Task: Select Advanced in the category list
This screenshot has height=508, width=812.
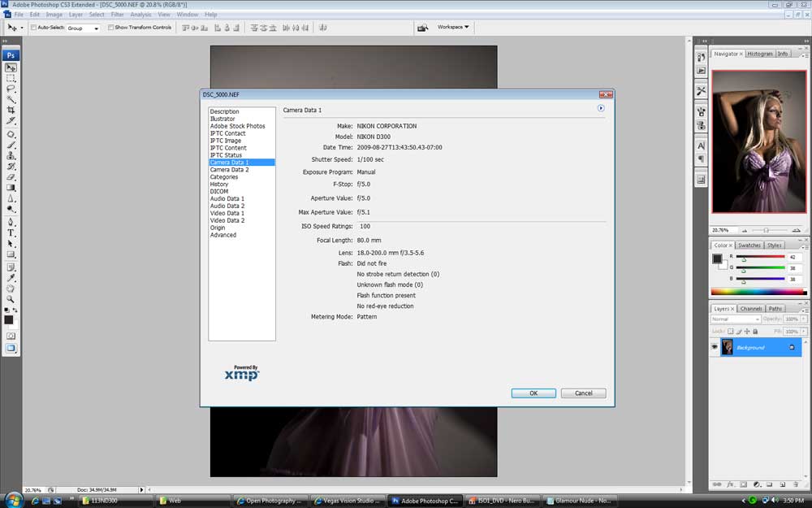Action: 223,235
